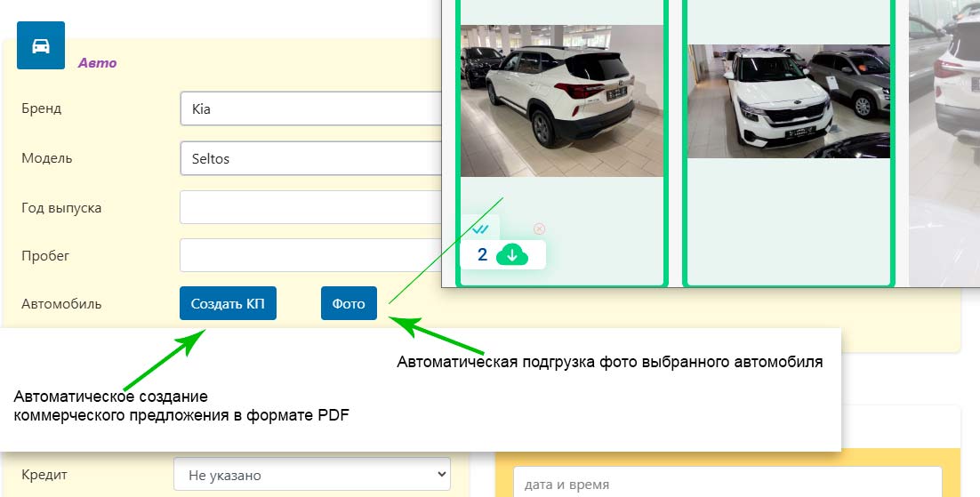The height and width of the screenshot is (497, 980).
Task: Select the rear-view white Kia photo
Action: click(x=562, y=100)
